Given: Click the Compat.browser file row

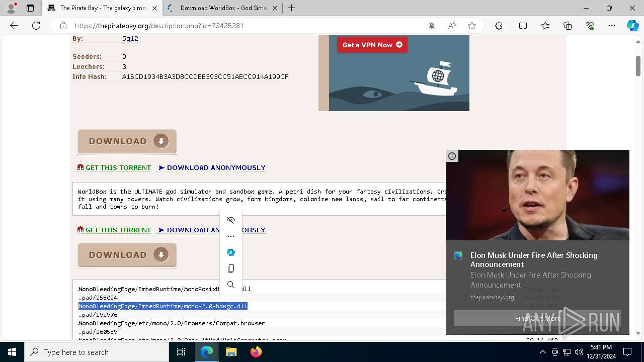Looking at the screenshot, I should [x=172, y=323].
